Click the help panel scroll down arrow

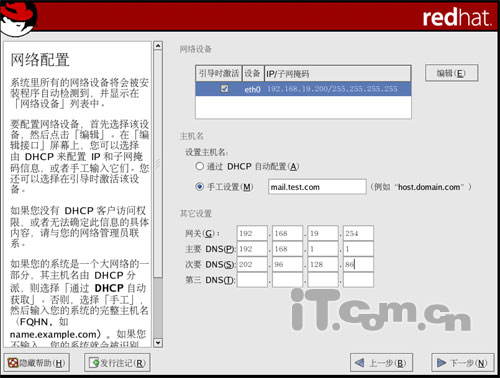pos(158,342)
